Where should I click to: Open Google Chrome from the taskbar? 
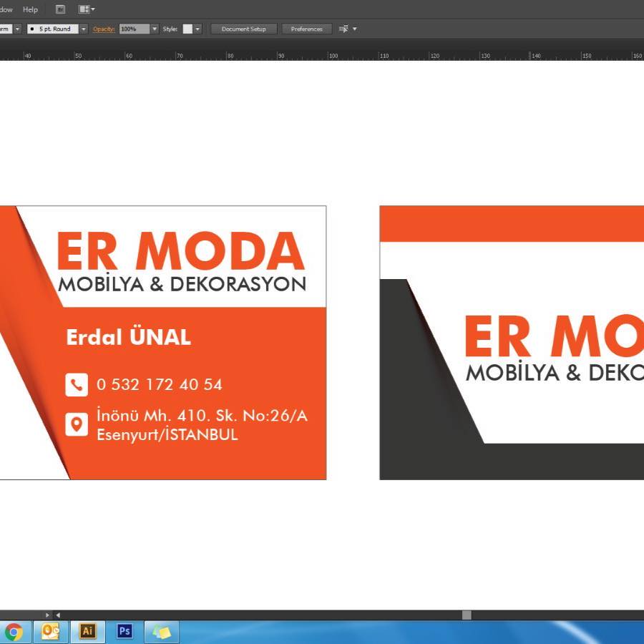[14, 632]
